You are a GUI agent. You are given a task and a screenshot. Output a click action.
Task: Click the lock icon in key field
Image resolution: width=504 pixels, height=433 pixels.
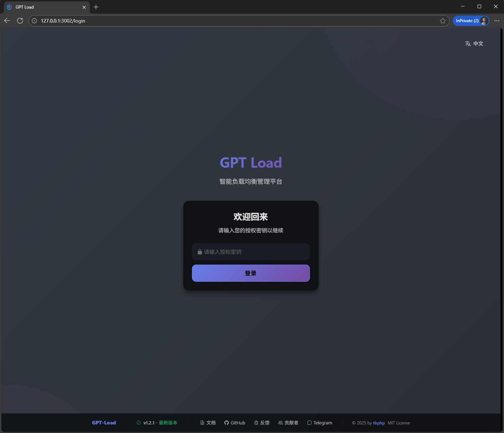[x=200, y=252]
